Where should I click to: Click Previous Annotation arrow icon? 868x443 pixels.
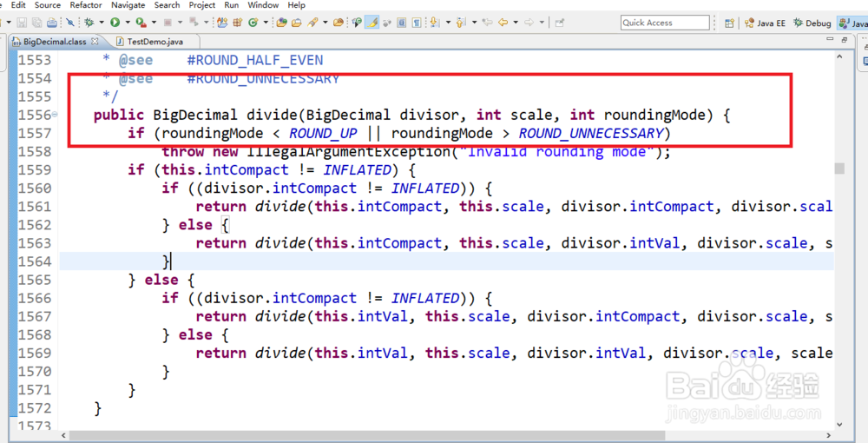point(462,23)
